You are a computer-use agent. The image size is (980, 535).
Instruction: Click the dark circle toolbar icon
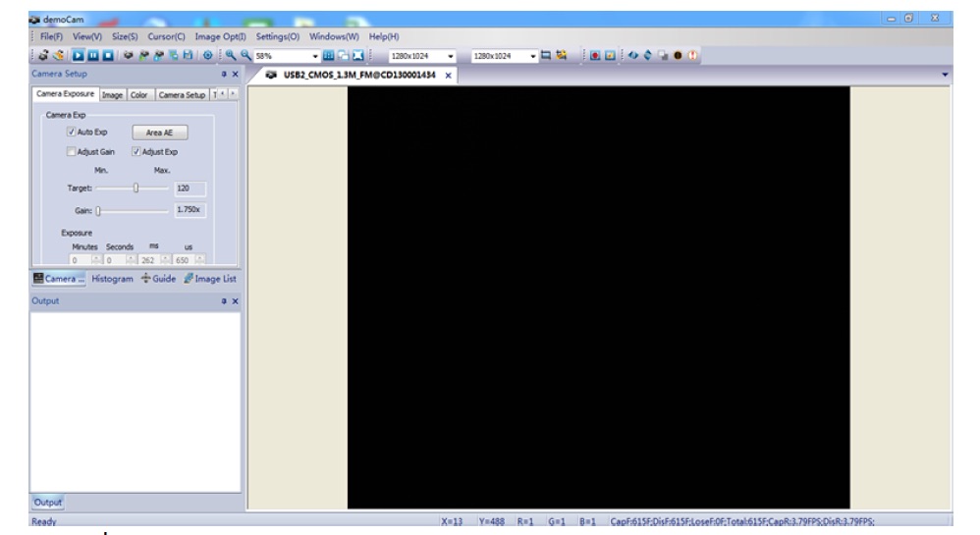click(x=678, y=56)
